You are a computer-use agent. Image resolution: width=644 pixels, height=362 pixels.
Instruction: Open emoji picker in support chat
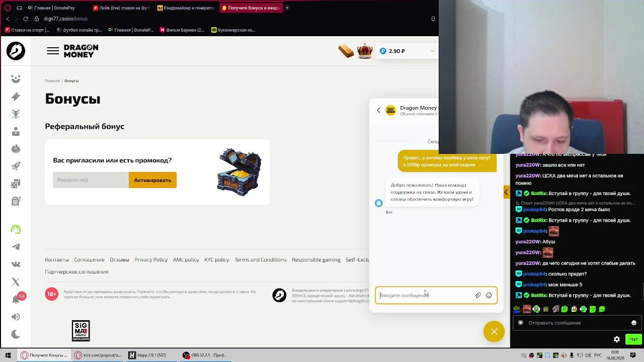click(489, 295)
